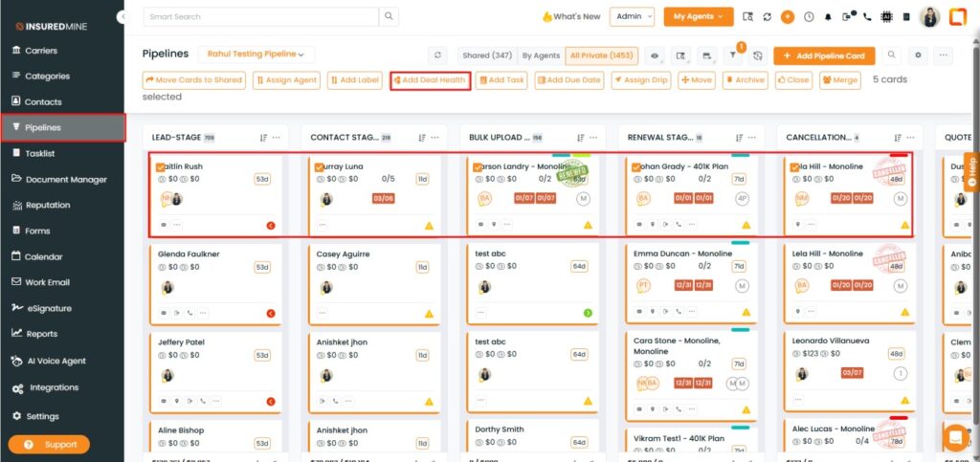The width and height of the screenshot is (980, 462).
Task: Click the Add Deal Health button
Action: point(430,80)
